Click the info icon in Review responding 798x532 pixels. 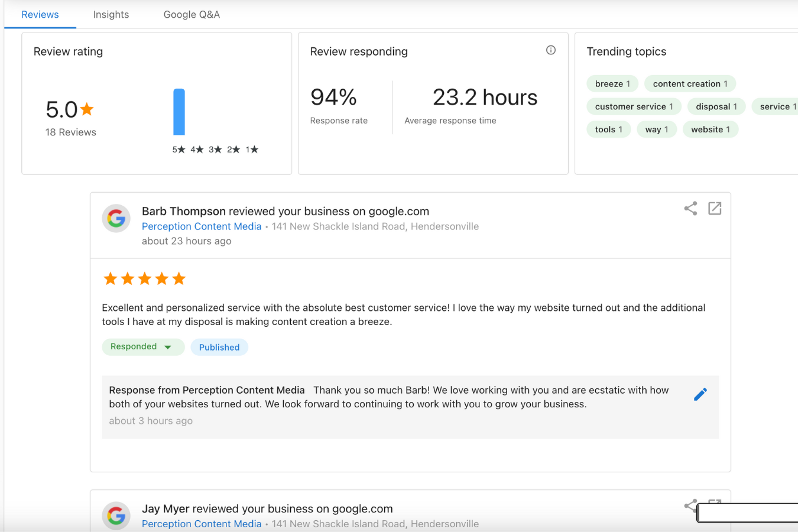pos(550,50)
